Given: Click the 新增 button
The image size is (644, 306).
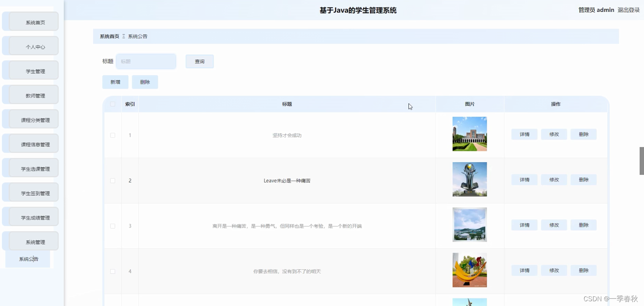Looking at the screenshot, I should point(115,82).
